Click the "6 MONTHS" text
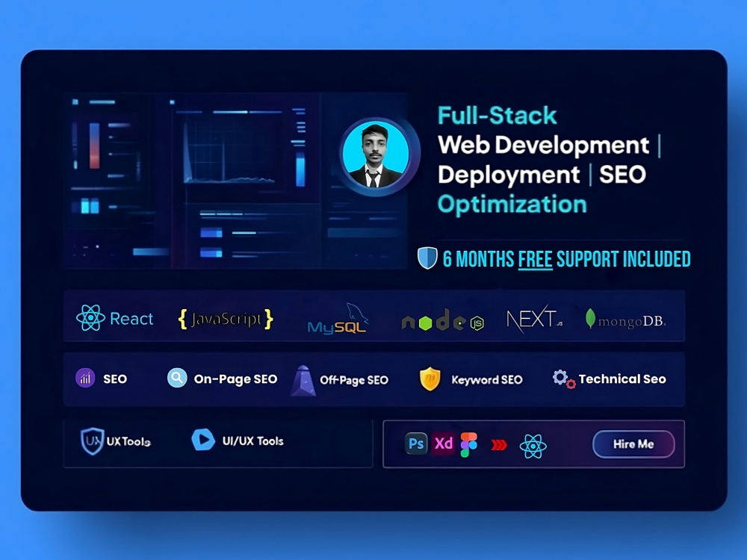747x560 pixels. [x=478, y=260]
